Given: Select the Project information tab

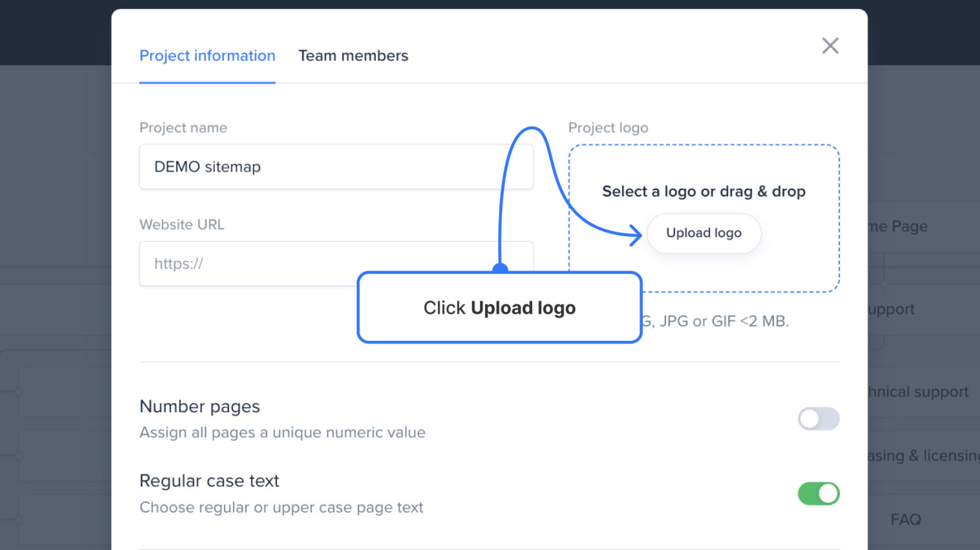Looking at the screenshot, I should coord(207,56).
